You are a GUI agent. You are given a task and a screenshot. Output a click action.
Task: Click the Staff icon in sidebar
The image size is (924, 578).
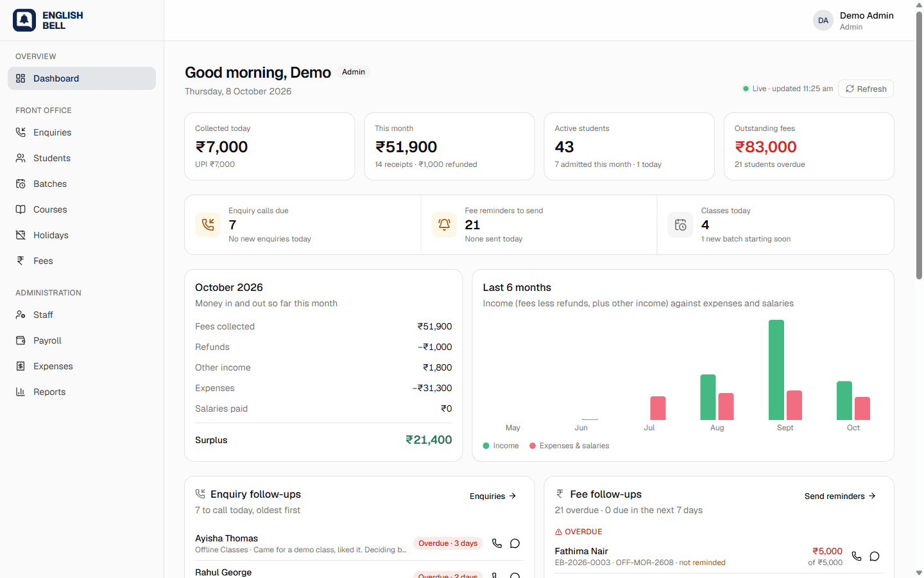tap(21, 315)
